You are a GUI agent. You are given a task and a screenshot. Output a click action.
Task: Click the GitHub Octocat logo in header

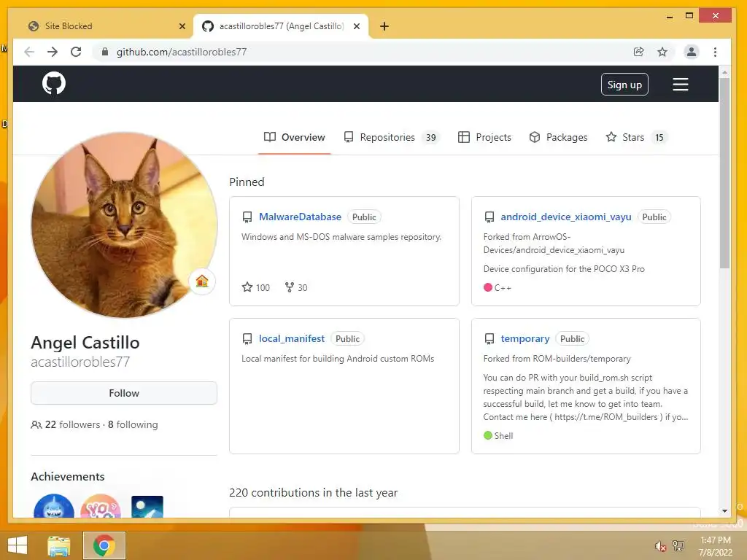(x=53, y=84)
